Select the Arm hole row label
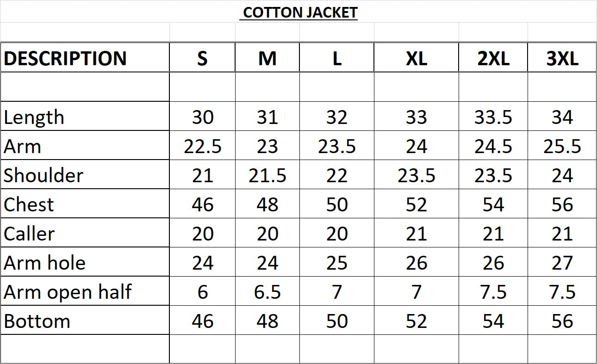 45,263
